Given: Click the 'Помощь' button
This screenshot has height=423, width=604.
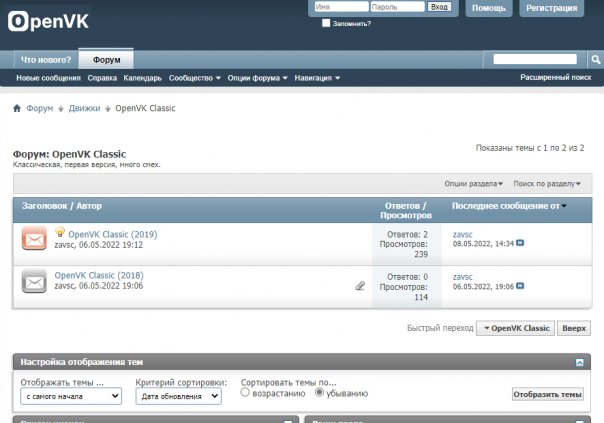Looking at the screenshot, I should click(x=489, y=8).
